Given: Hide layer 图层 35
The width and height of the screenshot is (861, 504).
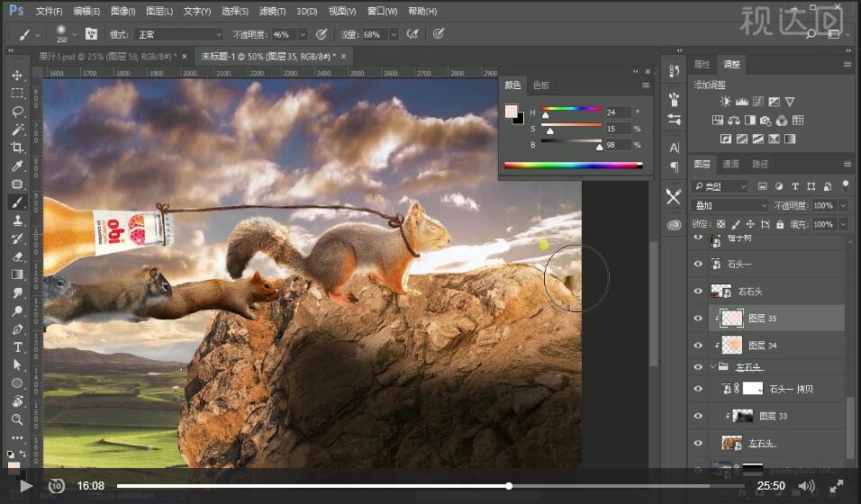Looking at the screenshot, I should [x=698, y=319].
